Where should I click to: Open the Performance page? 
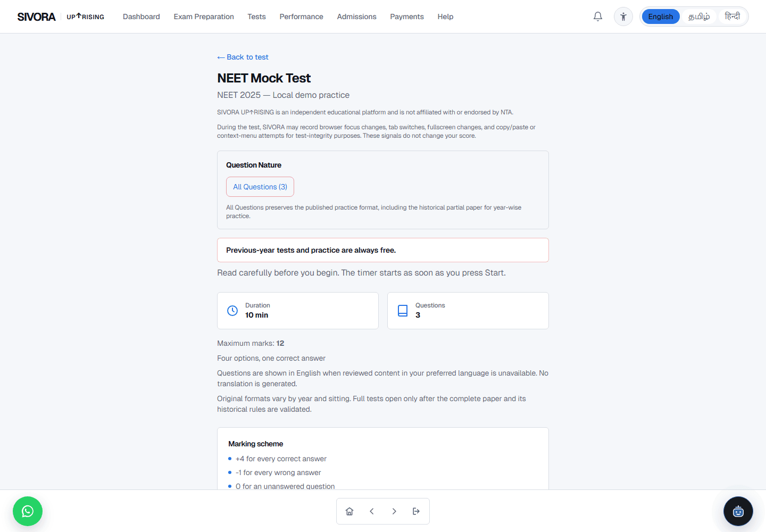click(x=302, y=16)
